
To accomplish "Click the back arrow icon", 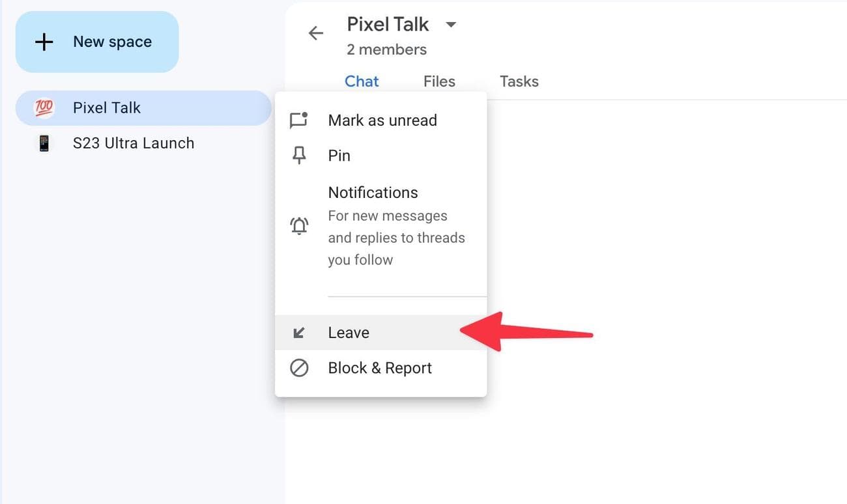I will [x=316, y=33].
